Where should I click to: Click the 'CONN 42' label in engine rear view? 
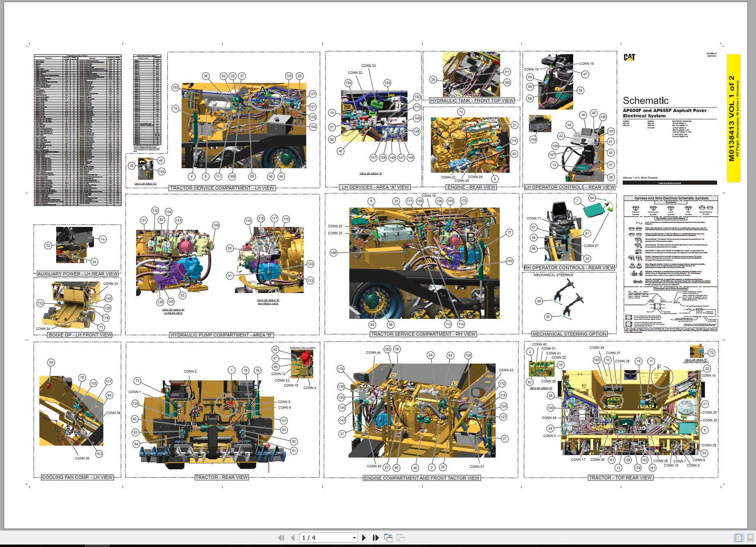pyautogui.click(x=448, y=177)
